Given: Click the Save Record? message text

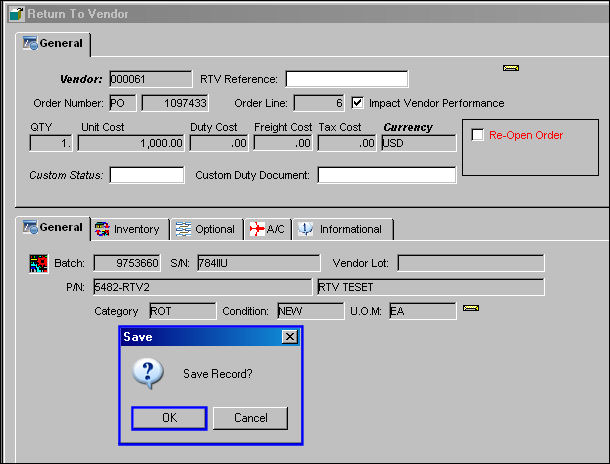Looking at the screenshot, I should coord(218,374).
